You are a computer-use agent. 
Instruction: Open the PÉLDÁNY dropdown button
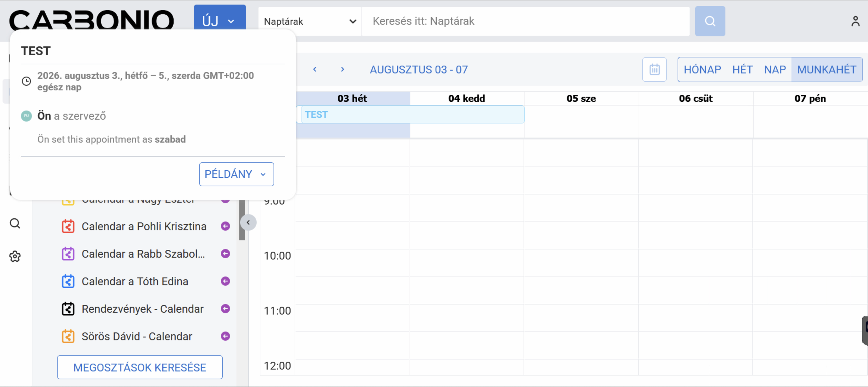pos(236,174)
